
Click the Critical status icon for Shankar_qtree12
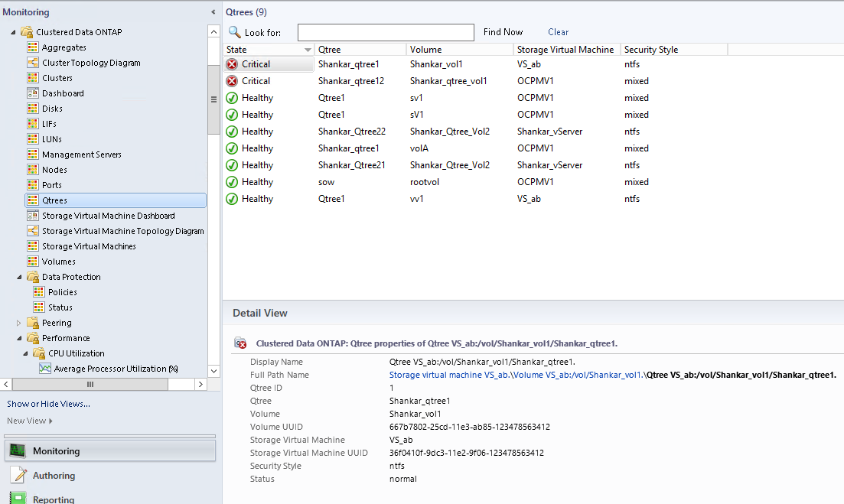[232, 81]
